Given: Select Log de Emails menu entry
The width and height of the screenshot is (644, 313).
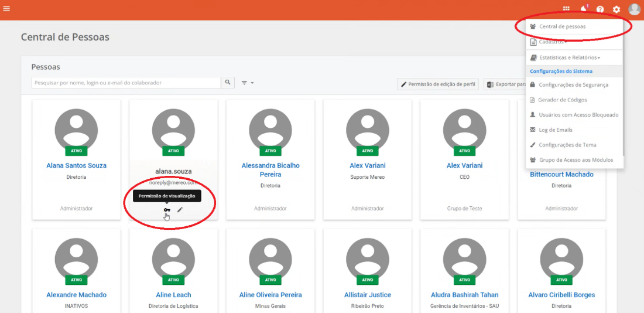Looking at the screenshot, I should (x=555, y=130).
